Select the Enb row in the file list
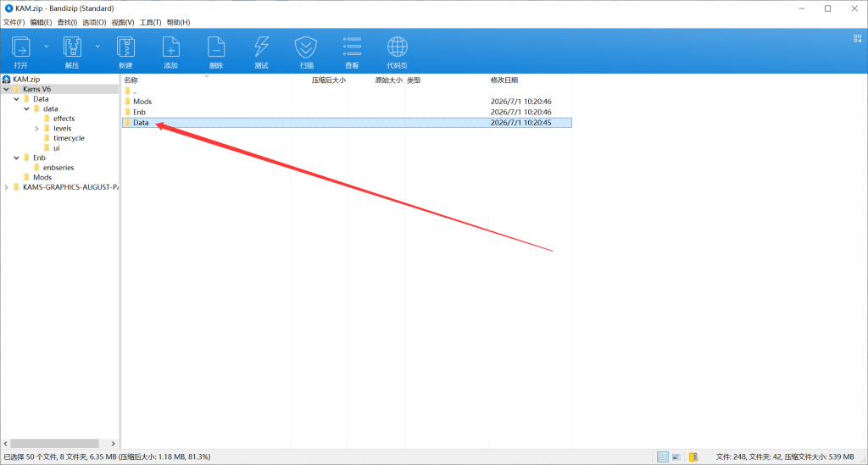The image size is (868, 465). click(x=347, y=113)
